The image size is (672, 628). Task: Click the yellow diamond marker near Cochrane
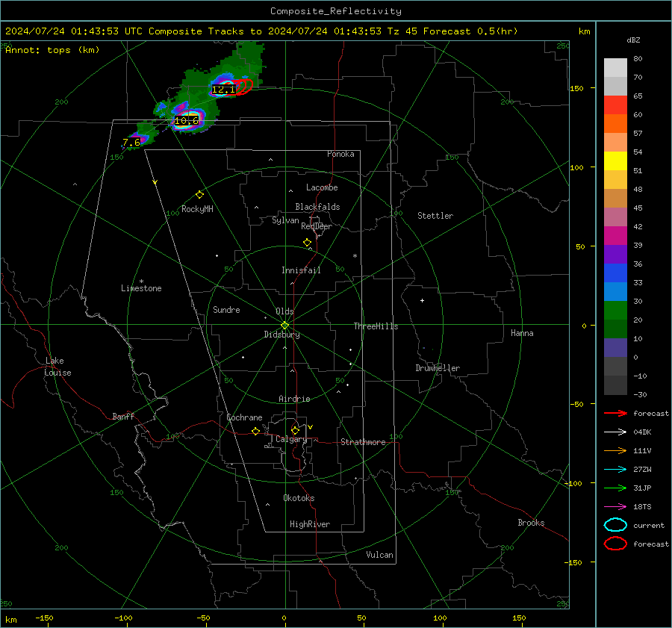[x=255, y=432]
